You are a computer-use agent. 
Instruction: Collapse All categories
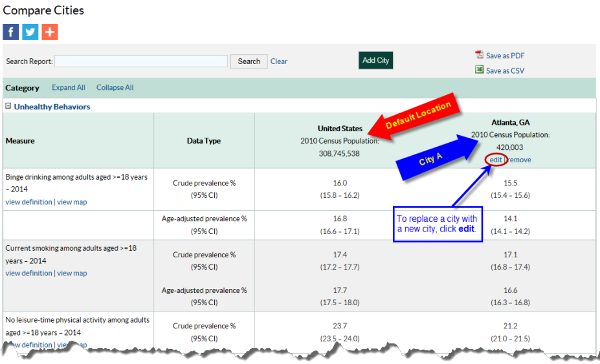(115, 88)
